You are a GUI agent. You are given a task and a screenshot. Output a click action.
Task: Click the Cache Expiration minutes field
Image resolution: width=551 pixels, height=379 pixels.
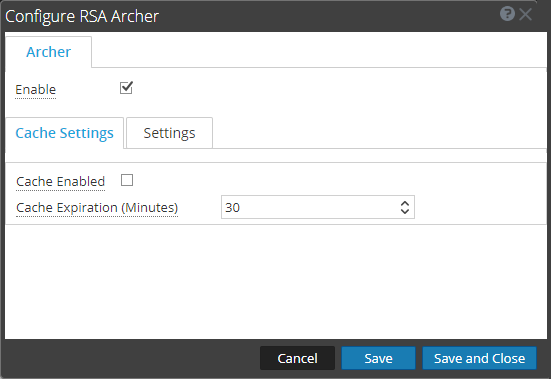(x=318, y=207)
